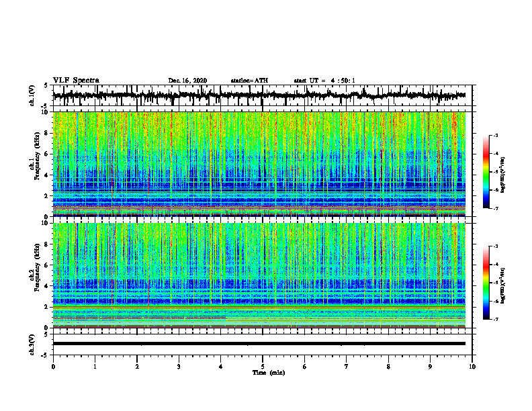Click the '8' kHz tick of ch.2 spectrogram
532x411 pixels.
coord(47,244)
